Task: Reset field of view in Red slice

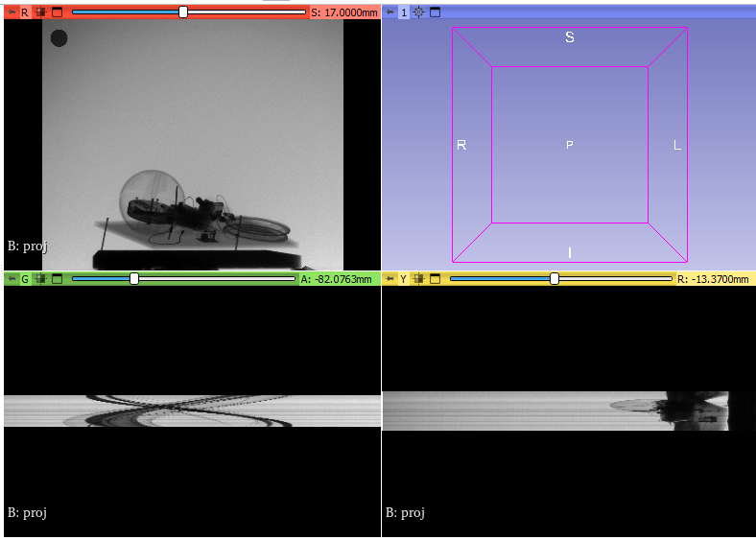Action: click(x=40, y=12)
